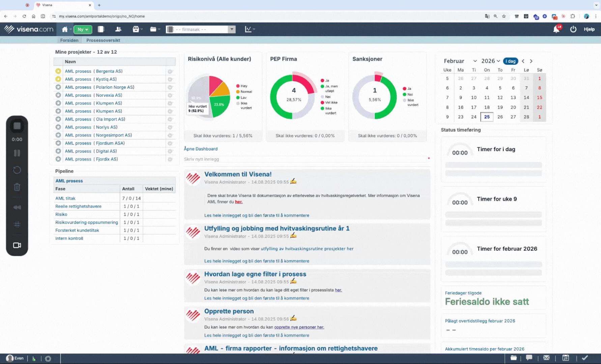Toggle the favorite star for Fjordium ASA
The width and height of the screenshot is (601, 364).
pos(58,143)
